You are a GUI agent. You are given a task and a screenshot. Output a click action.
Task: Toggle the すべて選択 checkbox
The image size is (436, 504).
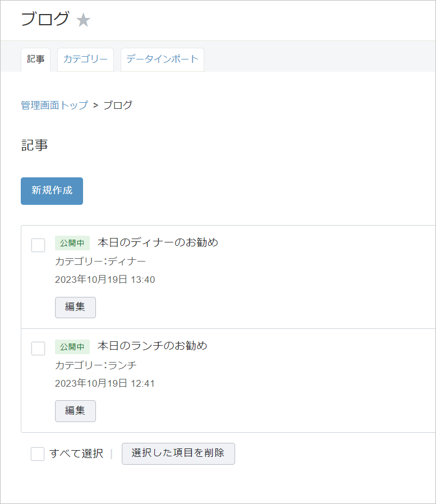pyautogui.click(x=38, y=454)
